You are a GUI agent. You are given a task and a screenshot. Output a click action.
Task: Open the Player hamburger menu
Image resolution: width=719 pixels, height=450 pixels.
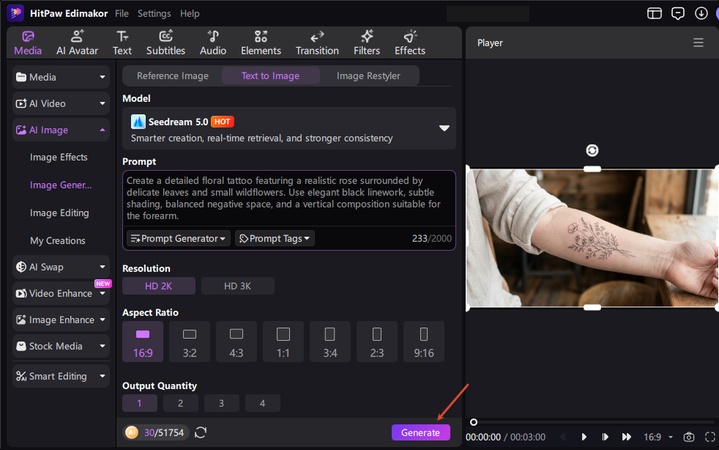698,43
